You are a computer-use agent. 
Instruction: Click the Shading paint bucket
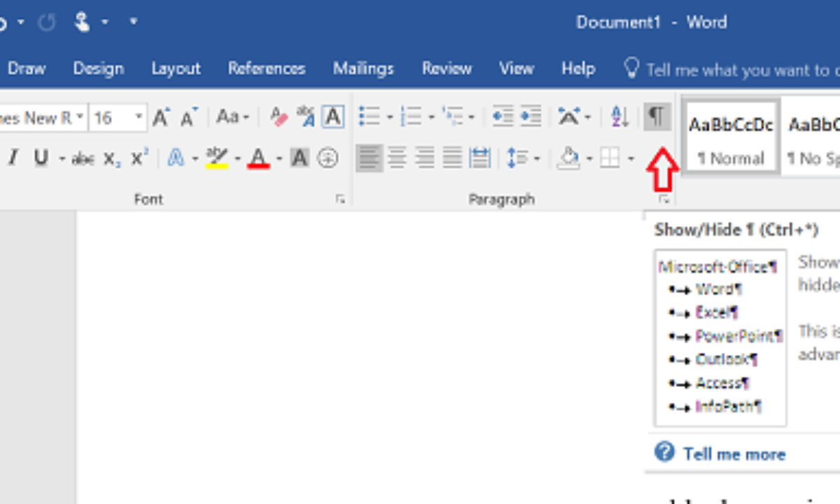(567, 159)
